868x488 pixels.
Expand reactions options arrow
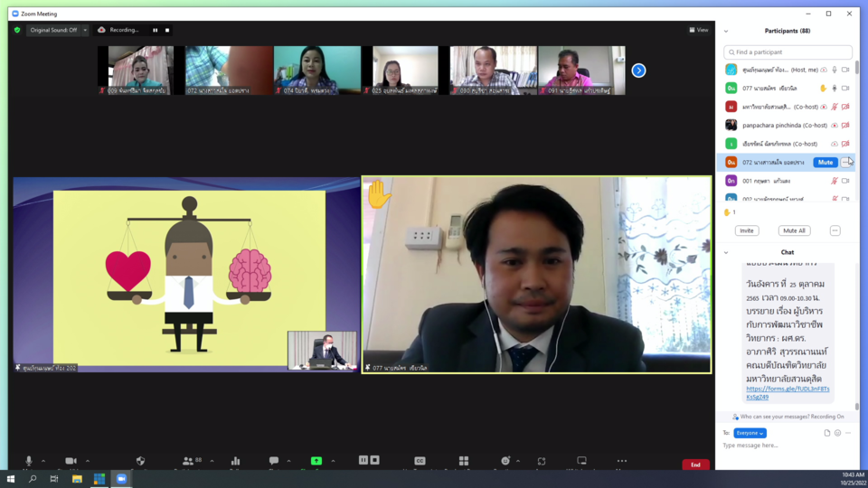coord(517,461)
